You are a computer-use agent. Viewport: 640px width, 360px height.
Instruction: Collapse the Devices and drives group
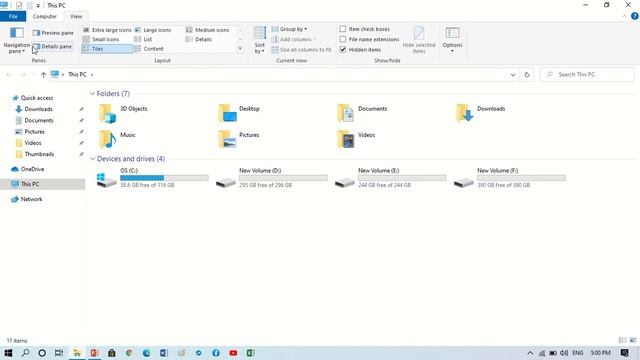click(92, 159)
